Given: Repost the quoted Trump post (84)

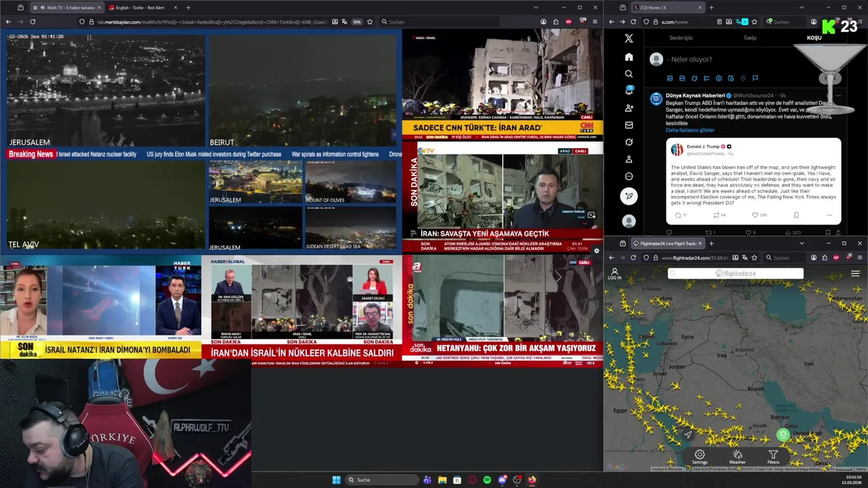Looking at the screenshot, I should [719, 215].
